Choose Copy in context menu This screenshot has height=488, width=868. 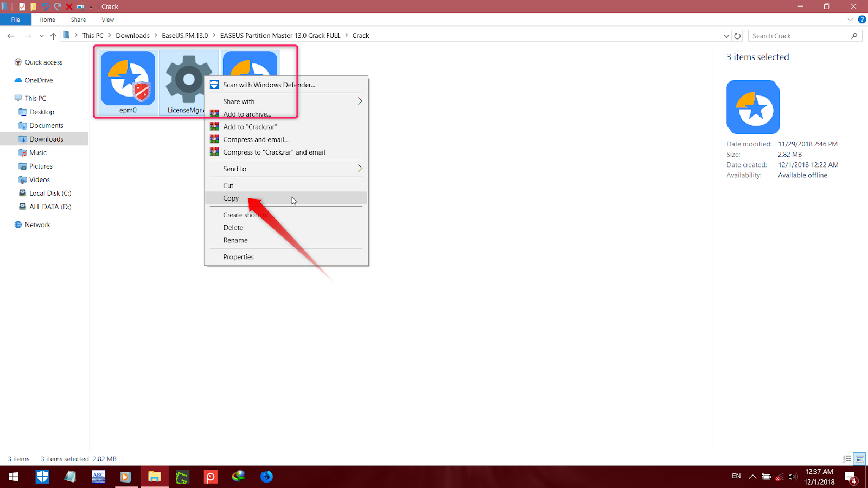coord(286,198)
